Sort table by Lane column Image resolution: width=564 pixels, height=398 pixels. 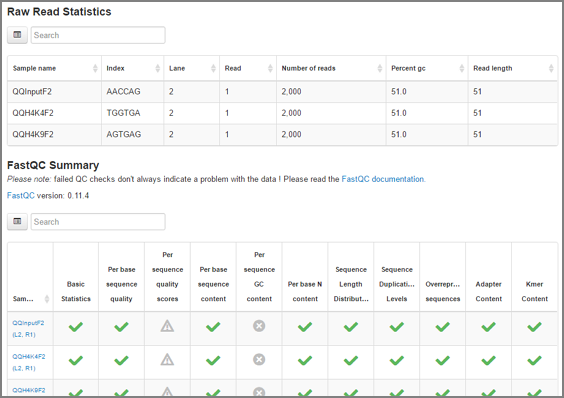click(192, 68)
